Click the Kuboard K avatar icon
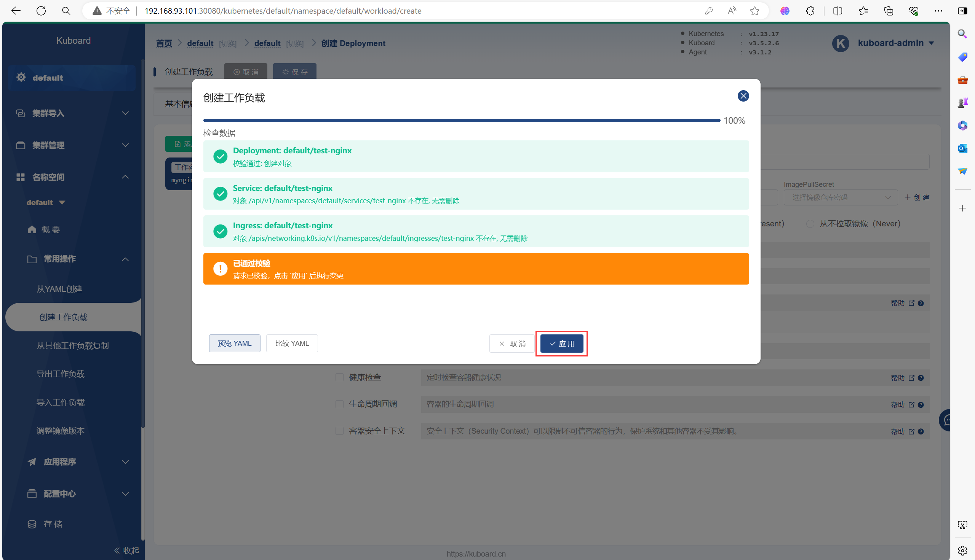975x560 pixels. [x=840, y=43]
